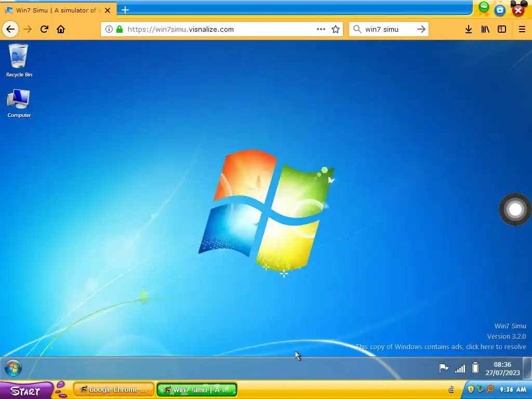
Task: Click the orange magnifier tray icon
Action: (x=490, y=389)
